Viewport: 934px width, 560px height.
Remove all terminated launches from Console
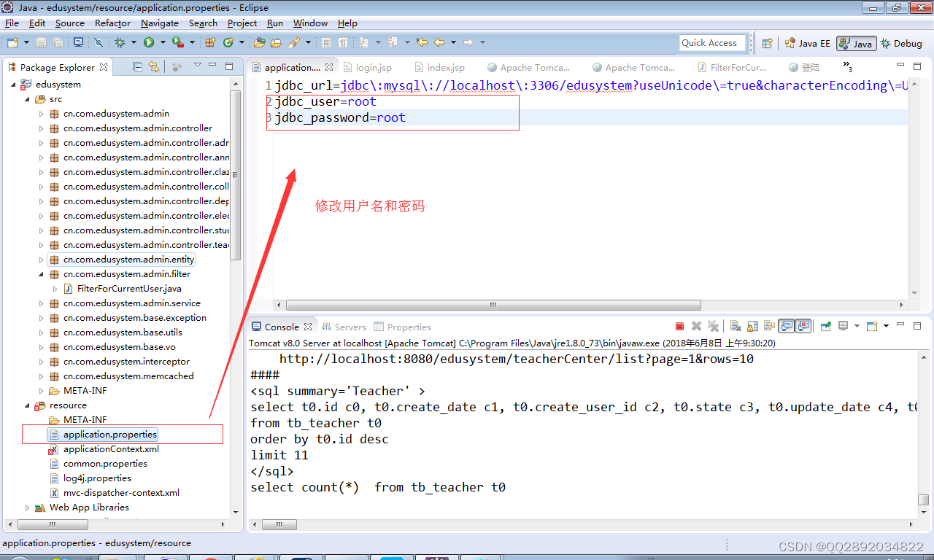pos(712,326)
